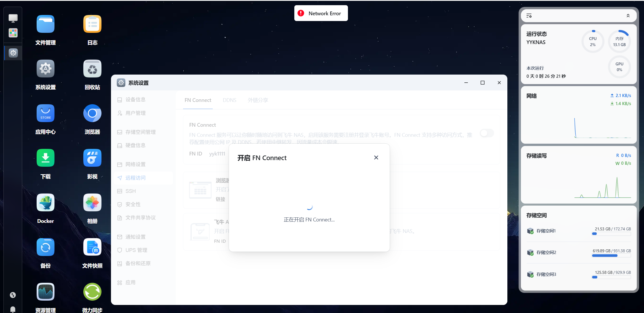The height and width of the screenshot is (313, 644).
Task: Launch the Docker app icon
Action: [x=46, y=202]
